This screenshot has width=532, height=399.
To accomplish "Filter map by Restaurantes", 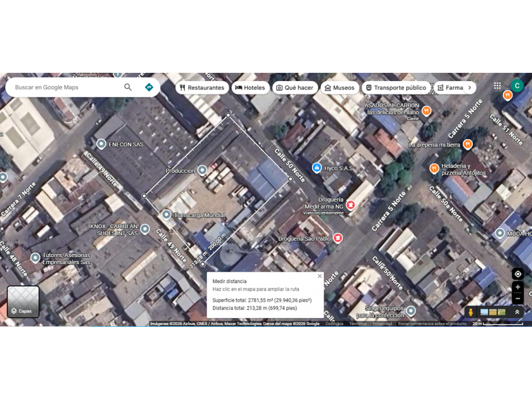I will click(202, 87).
